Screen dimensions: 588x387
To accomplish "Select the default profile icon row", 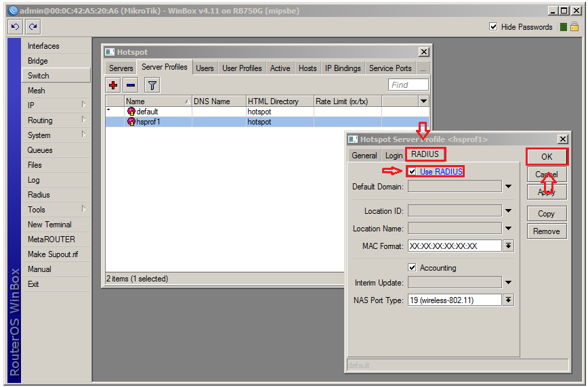I will [131, 111].
